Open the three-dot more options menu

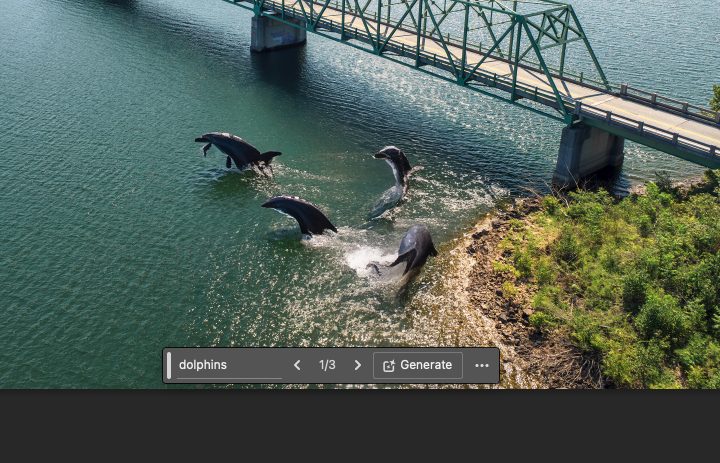tap(482, 366)
